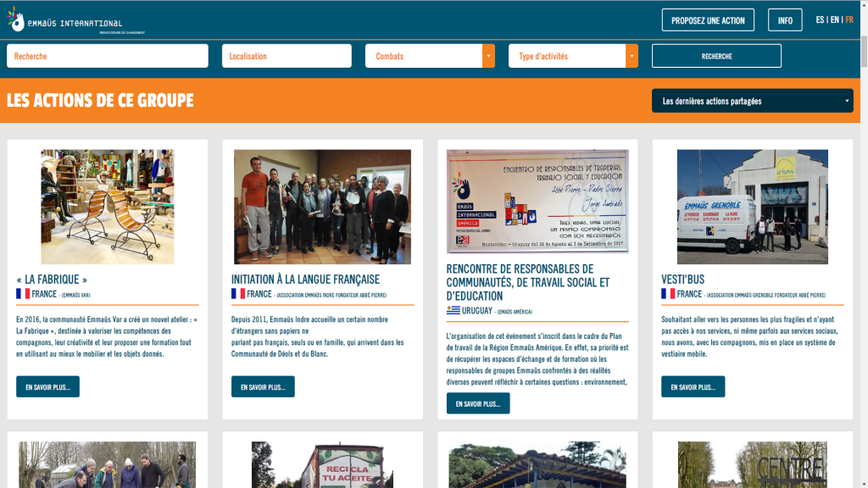The height and width of the screenshot is (488, 868).
Task: Click the "France" label under « La Fabrique »
Action: point(44,294)
